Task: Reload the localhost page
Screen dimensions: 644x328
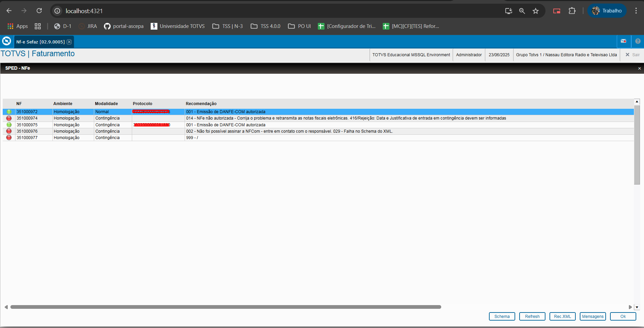Action: 39,11
